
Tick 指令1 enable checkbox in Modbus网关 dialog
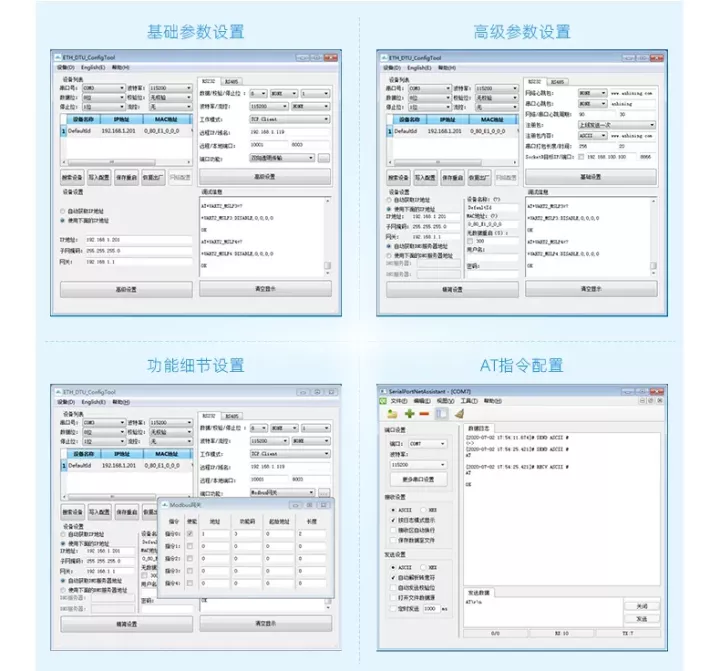point(190,546)
